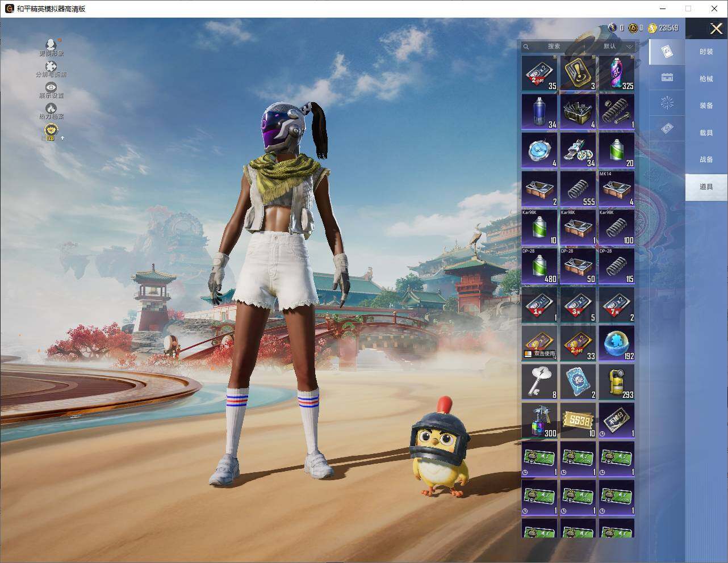Select the blue puzzle orb item
The width and height of the screenshot is (728, 563).
tap(617, 343)
